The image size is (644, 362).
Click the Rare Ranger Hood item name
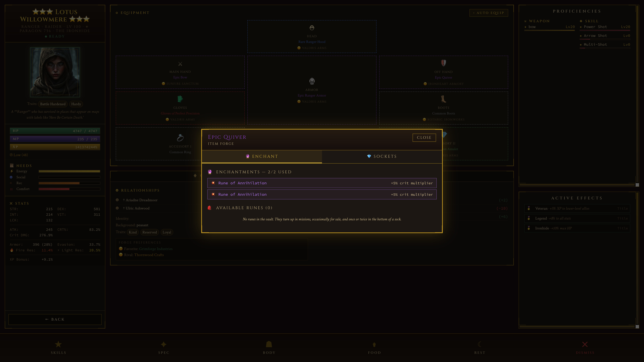pyautogui.click(x=312, y=42)
